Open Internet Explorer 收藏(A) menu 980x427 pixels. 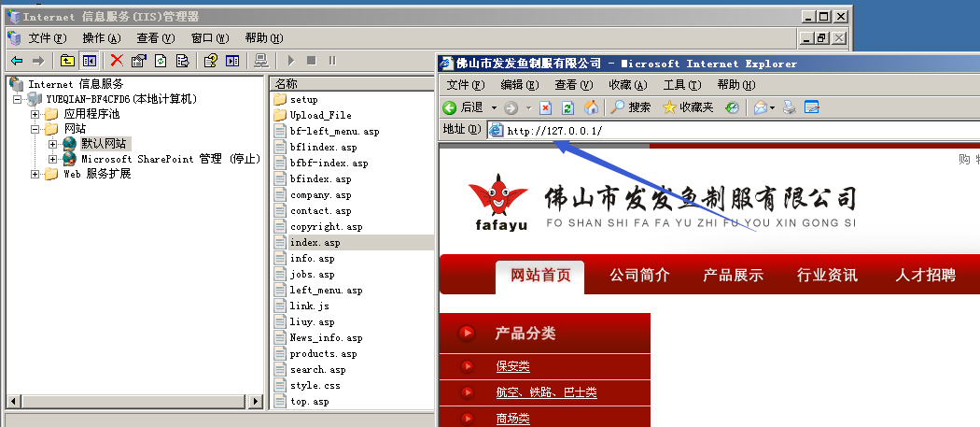point(628,84)
